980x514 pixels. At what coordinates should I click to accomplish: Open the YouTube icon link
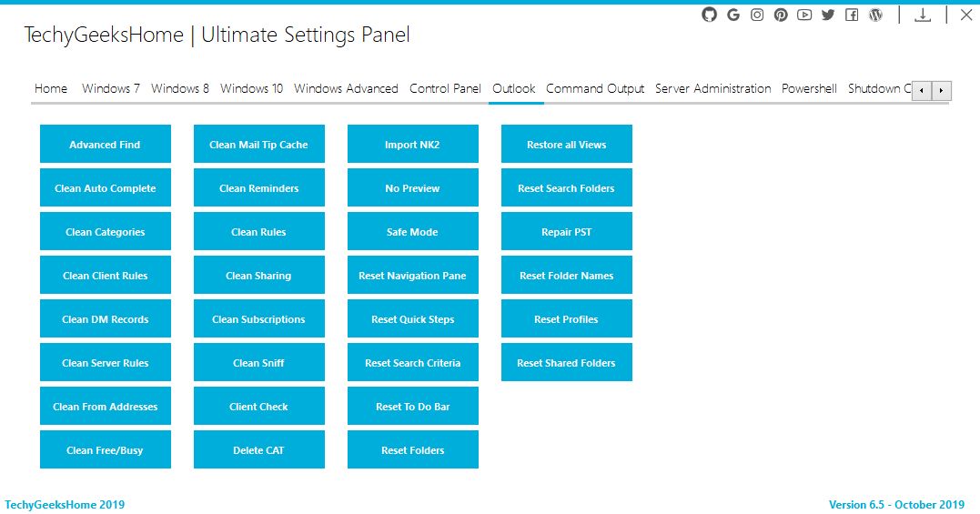click(804, 15)
